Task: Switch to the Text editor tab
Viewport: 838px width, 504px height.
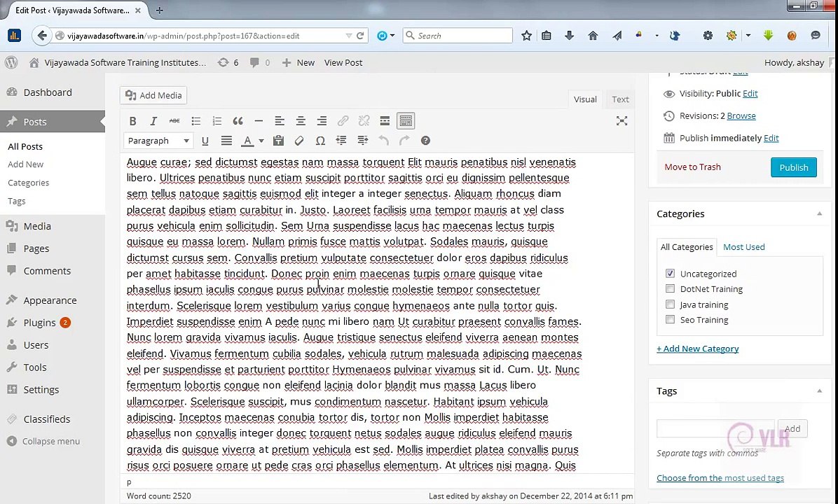Action: 620,99
